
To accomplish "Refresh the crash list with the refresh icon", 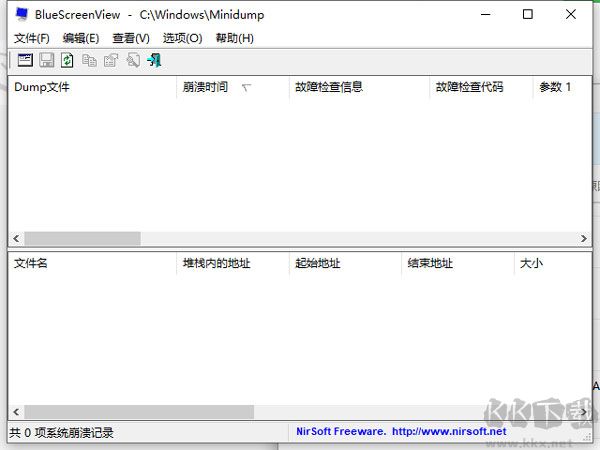I will [67, 60].
